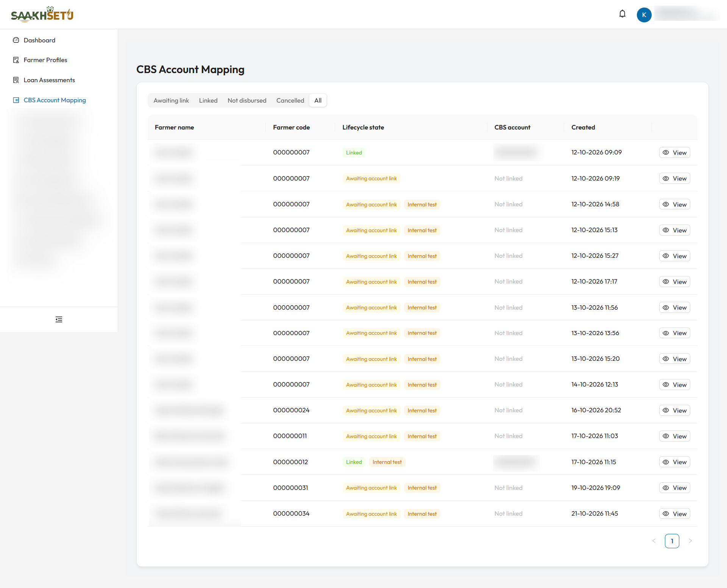View record created 12-10-2026 09:19
Screen dimensions: 727x588
pos(674,178)
